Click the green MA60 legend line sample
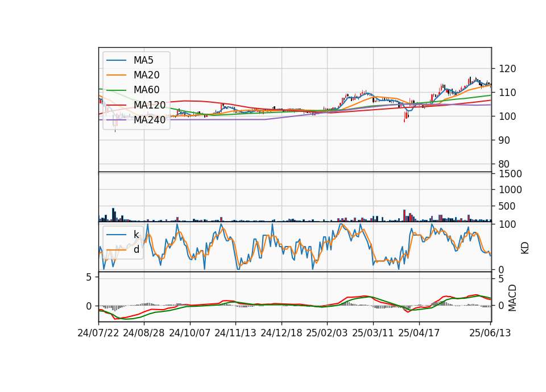This screenshot has width=546, height=392. click(116, 90)
